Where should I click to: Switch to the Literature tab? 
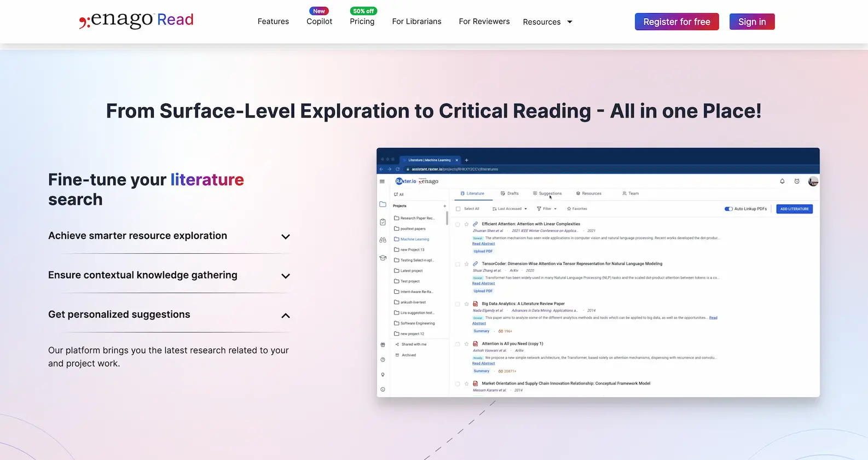point(472,194)
